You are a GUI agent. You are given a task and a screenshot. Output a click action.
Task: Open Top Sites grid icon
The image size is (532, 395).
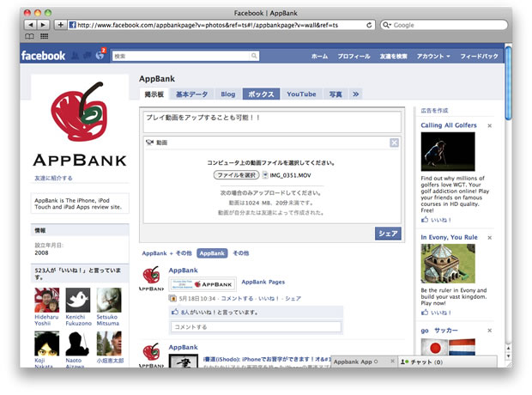pyautogui.click(x=44, y=36)
